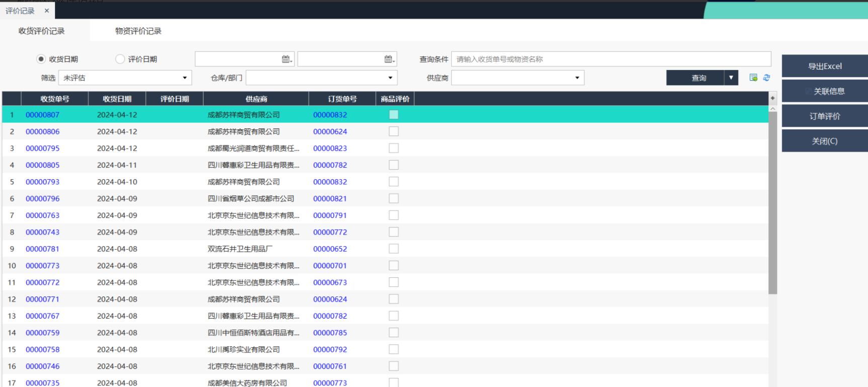The image size is (868, 387).
Task: Open the 仓库/部门 dropdown
Action: [x=390, y=78]
